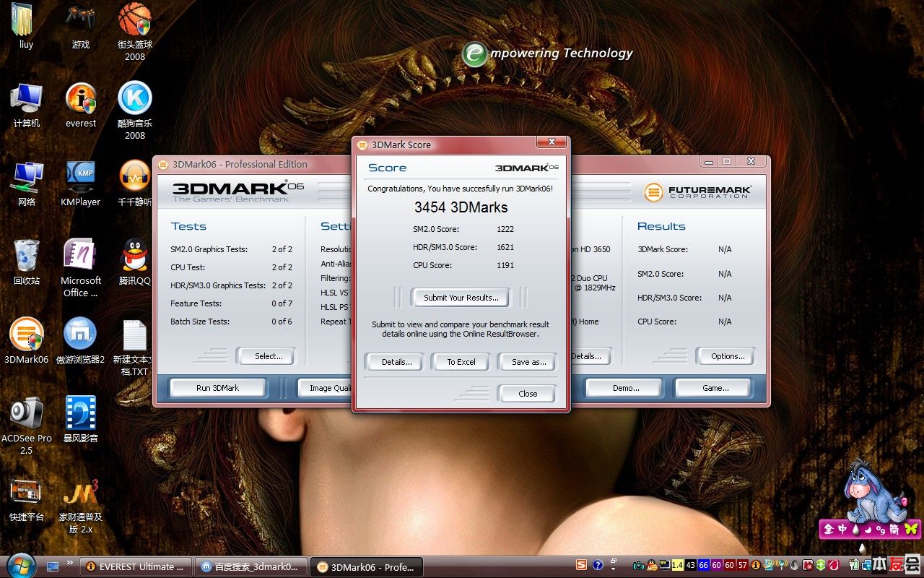
Task: Click QQ penguin icon in system tray
Action: point(652,565)
